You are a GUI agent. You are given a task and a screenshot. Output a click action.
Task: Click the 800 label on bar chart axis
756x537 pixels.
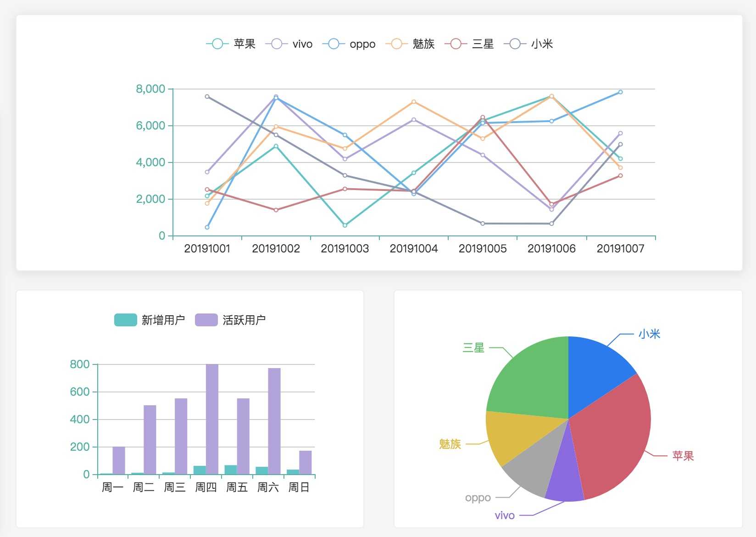[x=80, y=364]
